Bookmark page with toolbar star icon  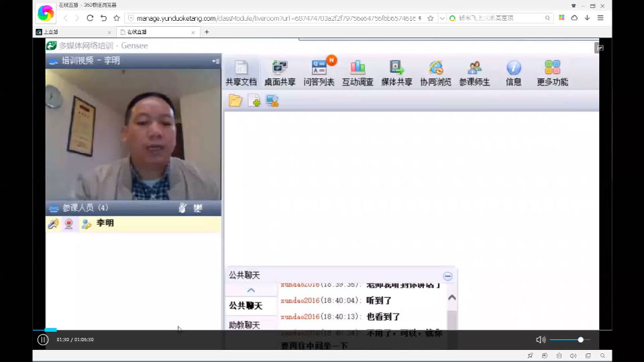pyautogui.click(x=117, y=18)
